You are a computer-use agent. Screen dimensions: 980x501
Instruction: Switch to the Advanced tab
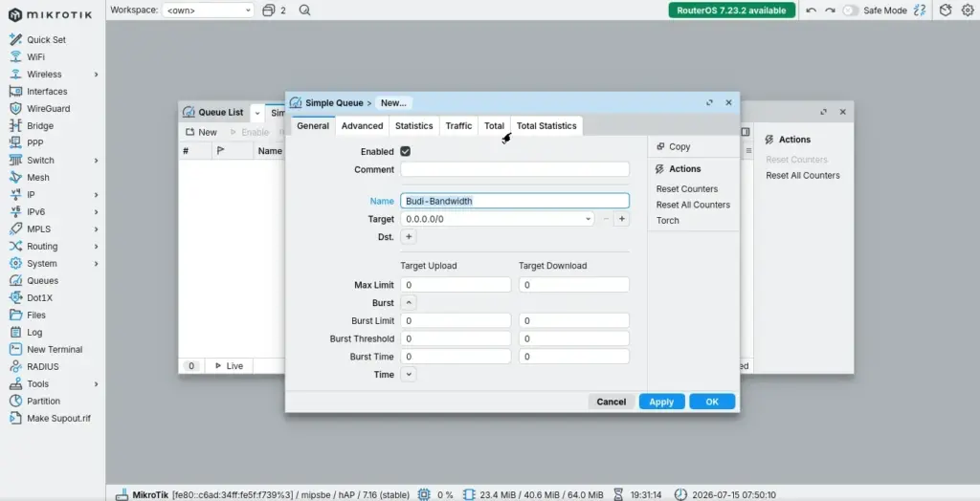click(x=362, y=125)
